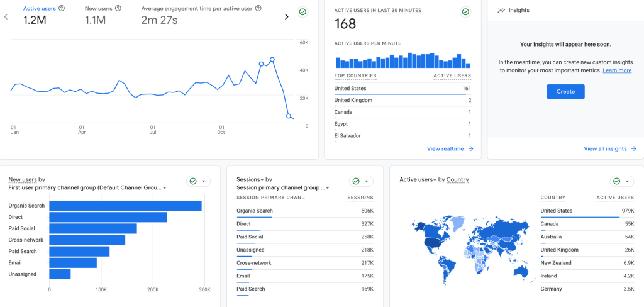The height and width of the screenshot is (307, 644).
Task: Select Email row in sessions table
Action: click(x=305, y=276)
